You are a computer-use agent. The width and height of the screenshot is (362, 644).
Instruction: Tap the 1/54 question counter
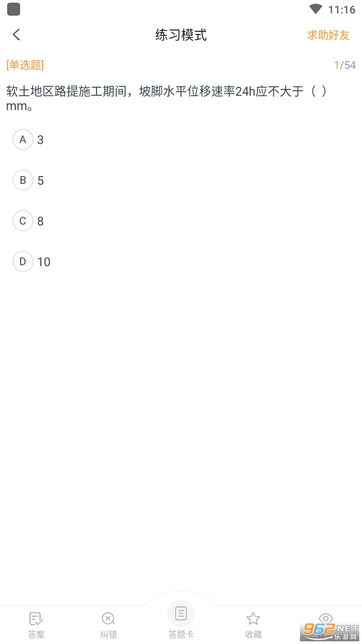tap(345, 65)
